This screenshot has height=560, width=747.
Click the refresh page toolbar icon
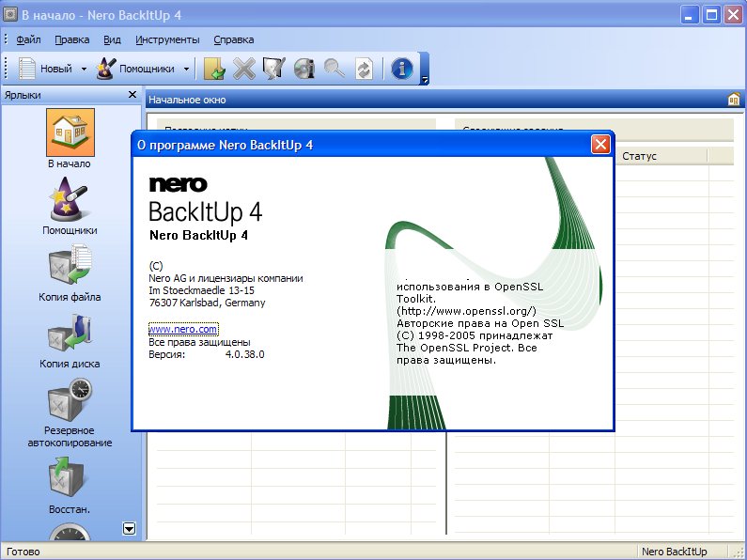click(x=364, y=69)
